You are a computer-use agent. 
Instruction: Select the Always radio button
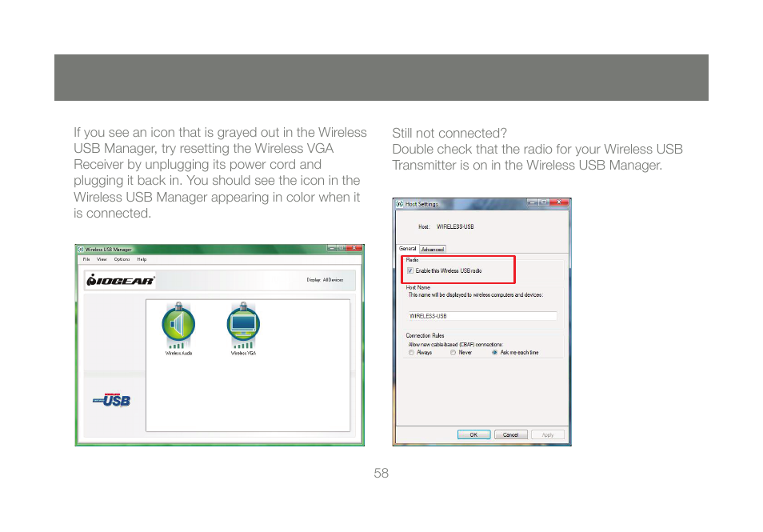(x=412, y=352)
